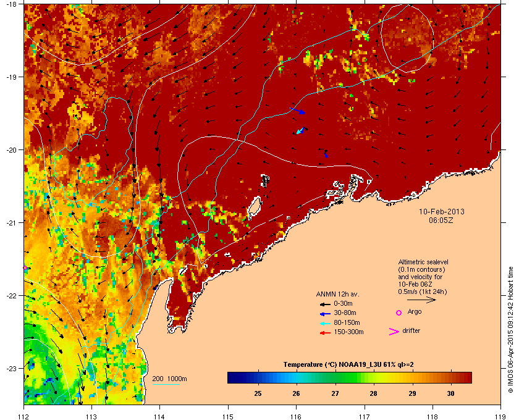
Task: Click the 'Altimetric sealevel' text
Action: click(423, 262)
